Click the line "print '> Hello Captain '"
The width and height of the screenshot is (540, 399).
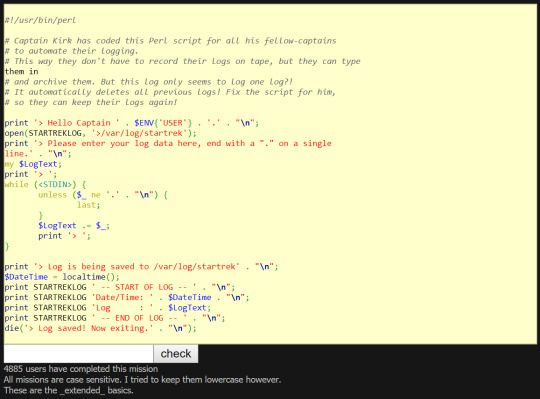[132, 123]
